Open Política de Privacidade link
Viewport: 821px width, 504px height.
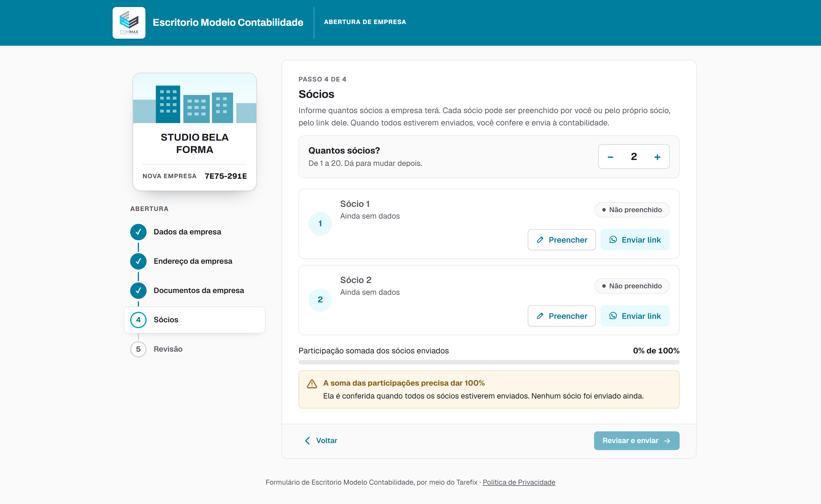(x=519, y=482)
